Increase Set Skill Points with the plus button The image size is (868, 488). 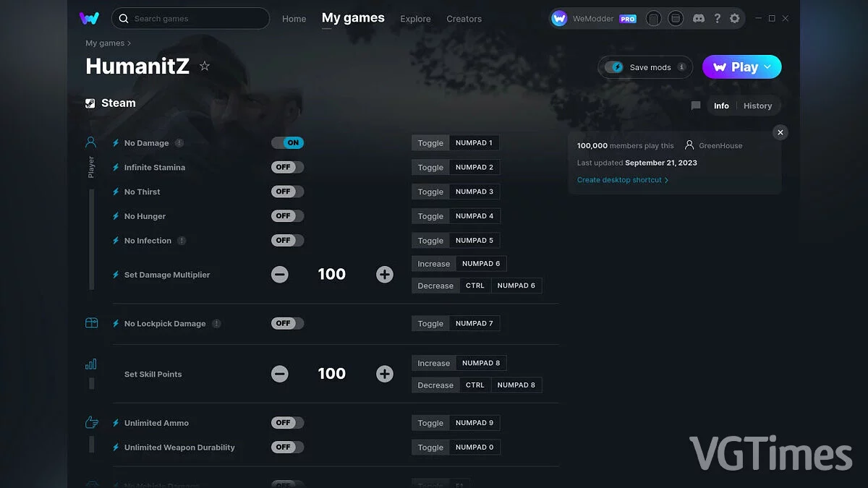(385, 374)
